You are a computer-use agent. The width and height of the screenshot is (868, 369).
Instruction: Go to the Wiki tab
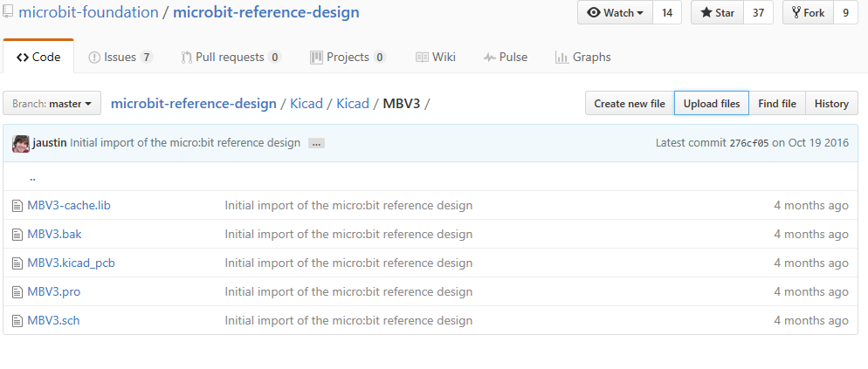click(435, 58)
